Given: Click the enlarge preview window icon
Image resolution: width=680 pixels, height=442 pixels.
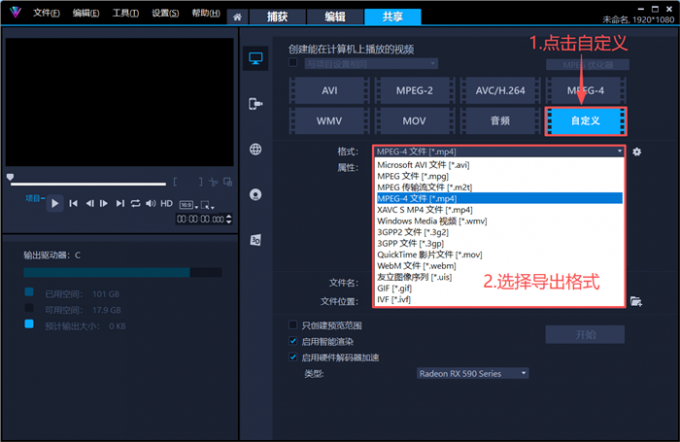Looking at the screenshot, I should click(228, 182).
